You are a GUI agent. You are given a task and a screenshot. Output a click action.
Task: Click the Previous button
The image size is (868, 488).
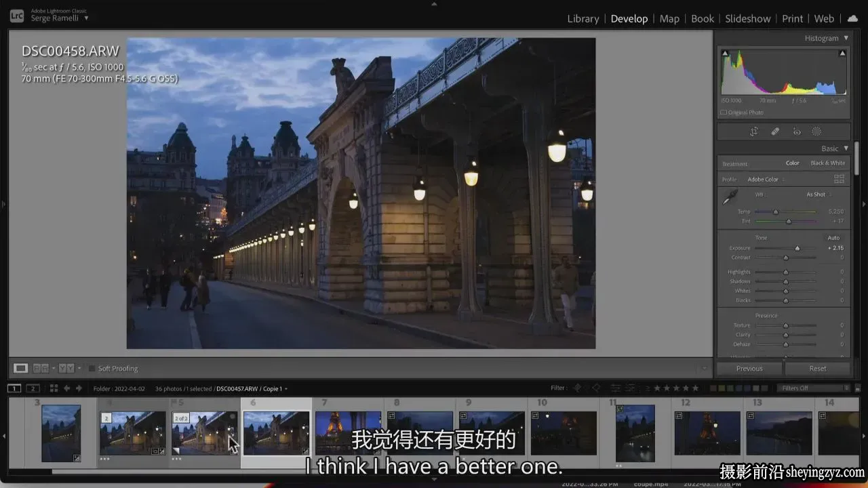tap(749, 369)
